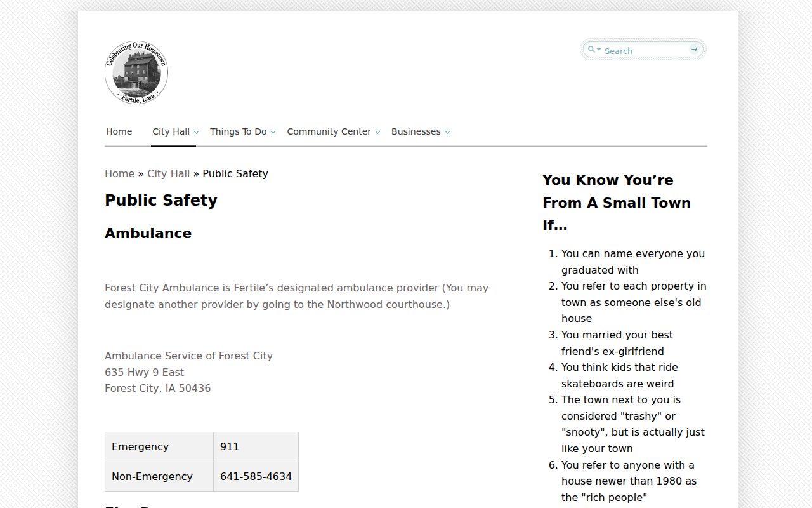The height and width of the screenshot is (508, 812).
Task: Click list item about naming everyone you graduated with
Action: coord(633,262)
